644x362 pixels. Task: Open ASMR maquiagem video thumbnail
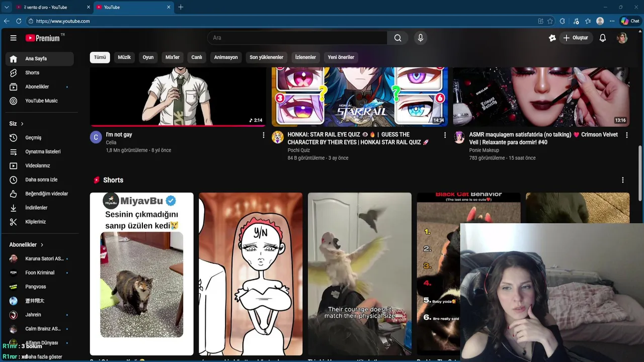(541, 96)
